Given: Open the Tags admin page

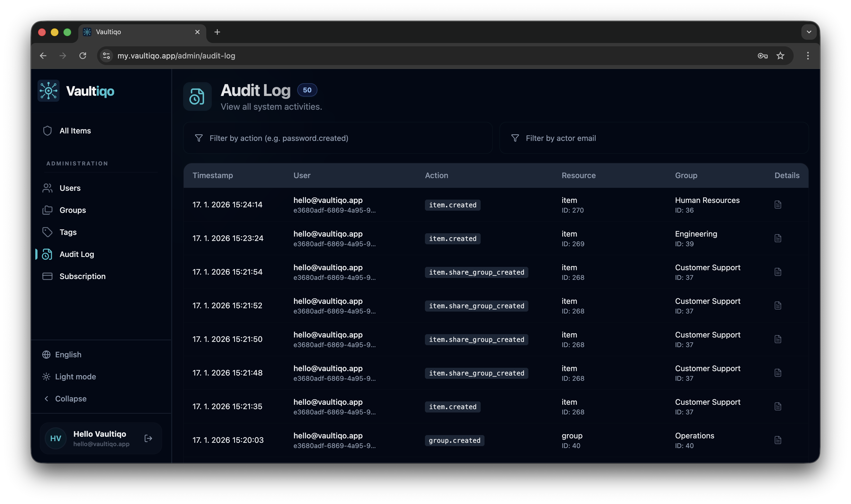Looking at the screenshot, I should point(68,232).
